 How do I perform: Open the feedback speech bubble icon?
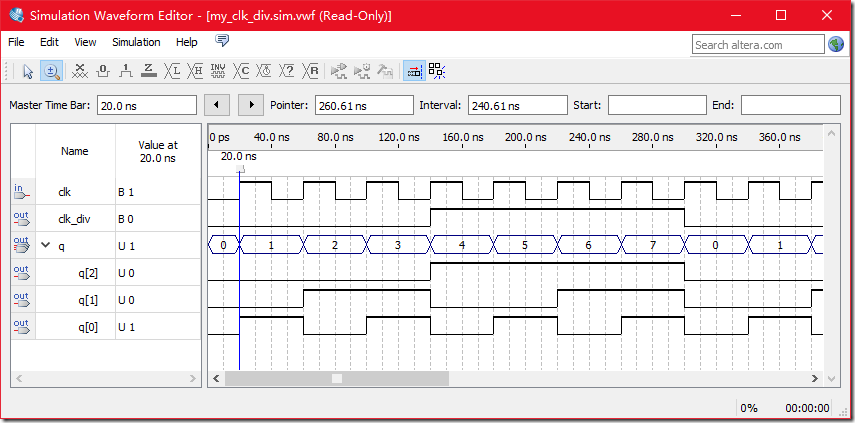222,41
